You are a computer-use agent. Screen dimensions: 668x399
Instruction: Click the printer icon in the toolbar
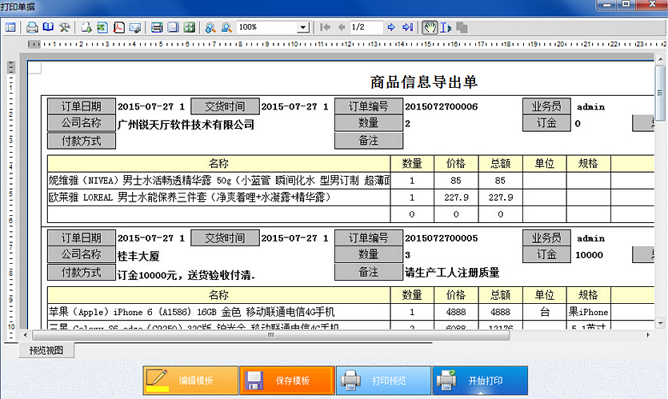[x=32, y=28]
